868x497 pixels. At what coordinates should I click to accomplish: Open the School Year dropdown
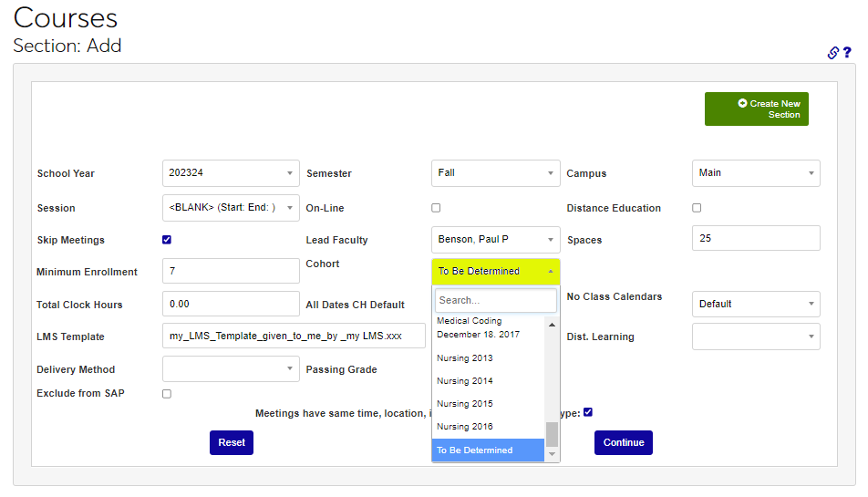point(231,173)
